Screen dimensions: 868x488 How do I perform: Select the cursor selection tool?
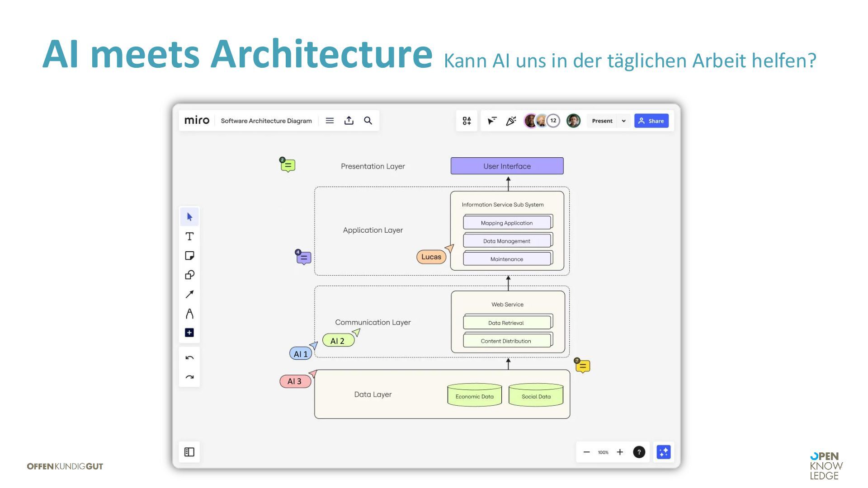click(189, 217)
